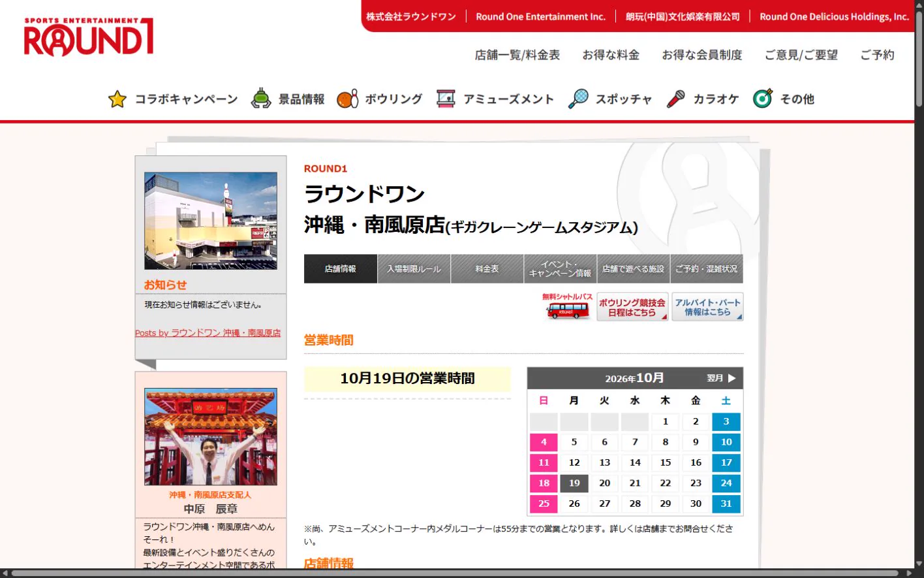Viewport: 924px width, 578px height.
Task: Select the 店舗情報 tab
Action: 341,268
